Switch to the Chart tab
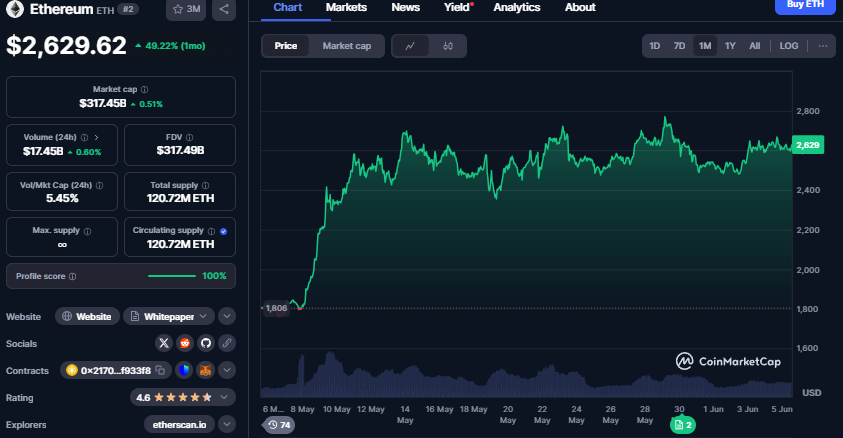 pyautogui.click(x=288, y=8)
